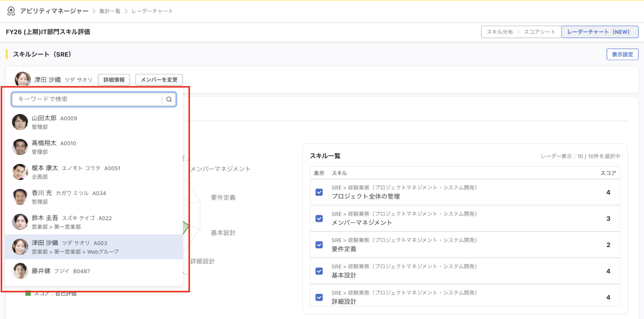Select member 高橋翔太 A0010
This screenshot has height=319, width=644.
[94, 147]
